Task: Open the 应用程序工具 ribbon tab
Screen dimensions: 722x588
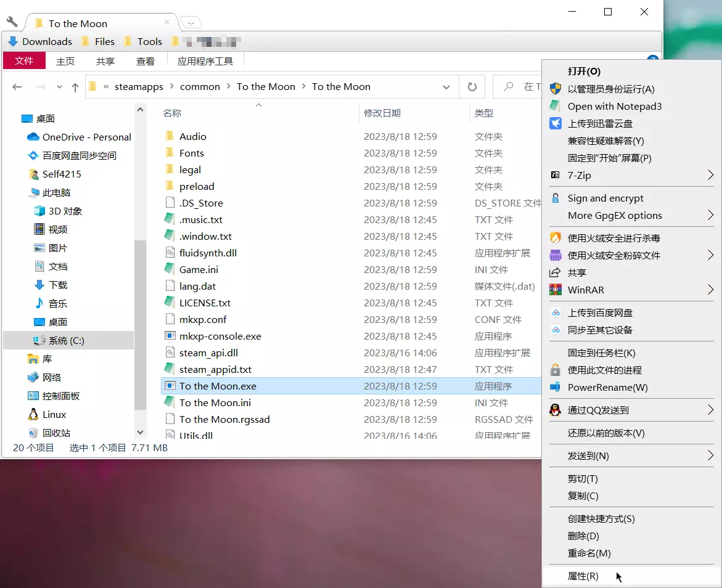Action: click(205, 61)
